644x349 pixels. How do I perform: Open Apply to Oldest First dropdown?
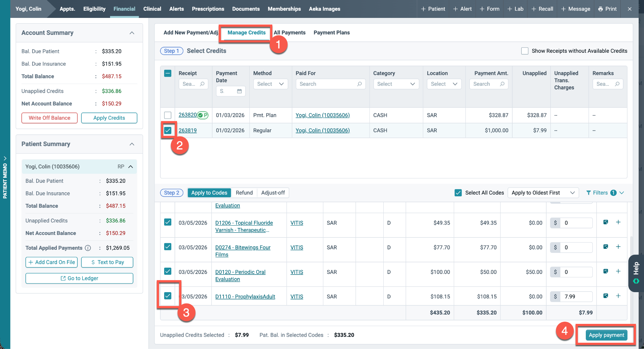tap(543, 193)
